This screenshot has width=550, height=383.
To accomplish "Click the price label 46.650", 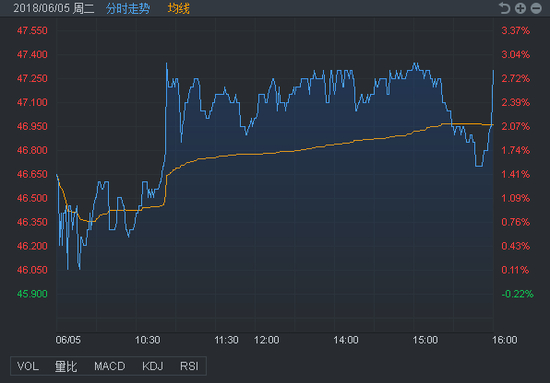I will pos(32,174).
